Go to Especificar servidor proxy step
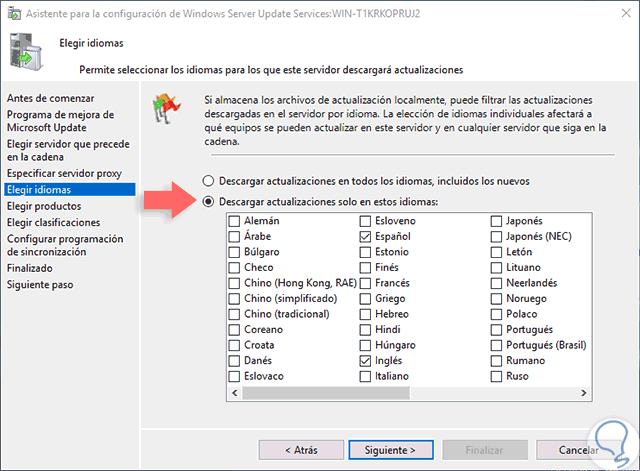This screenshot has height=471, width=640. pos(64,173)
